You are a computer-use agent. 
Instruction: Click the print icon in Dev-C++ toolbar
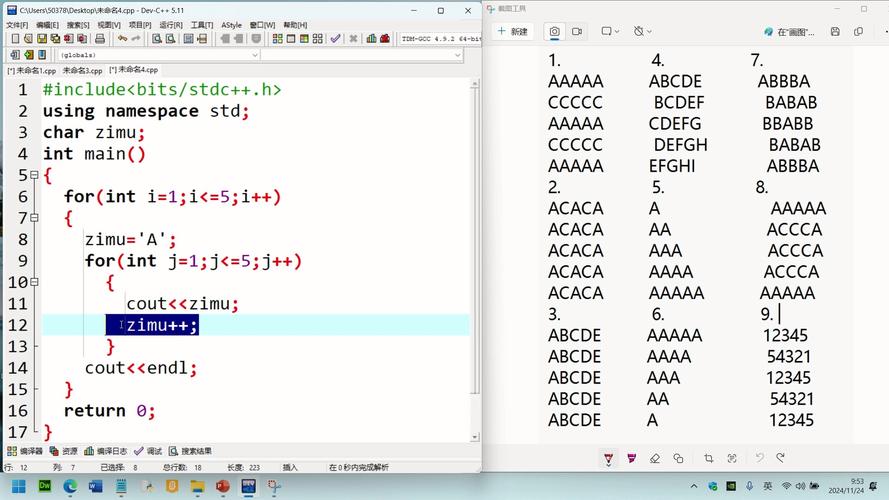99,39
